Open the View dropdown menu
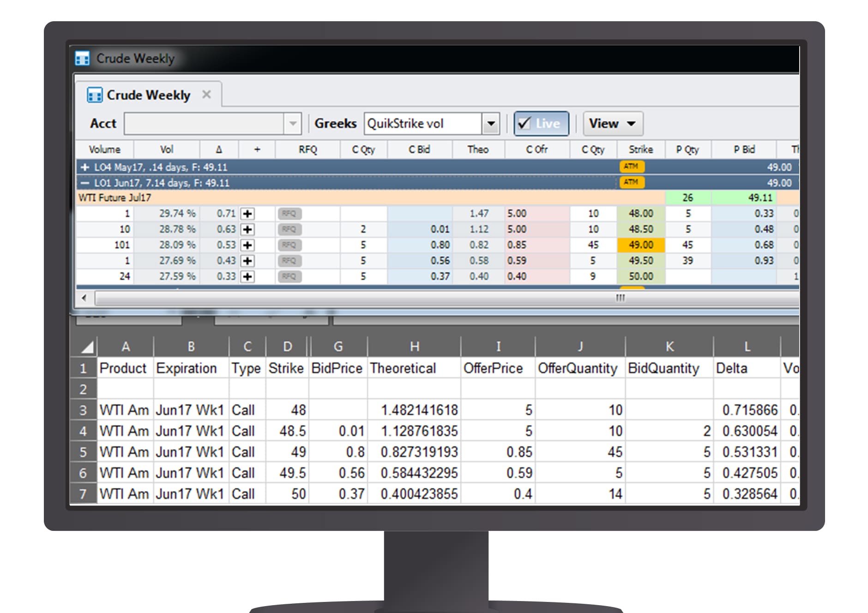Screen dimensions: 868x613 (x=612, y=124)
